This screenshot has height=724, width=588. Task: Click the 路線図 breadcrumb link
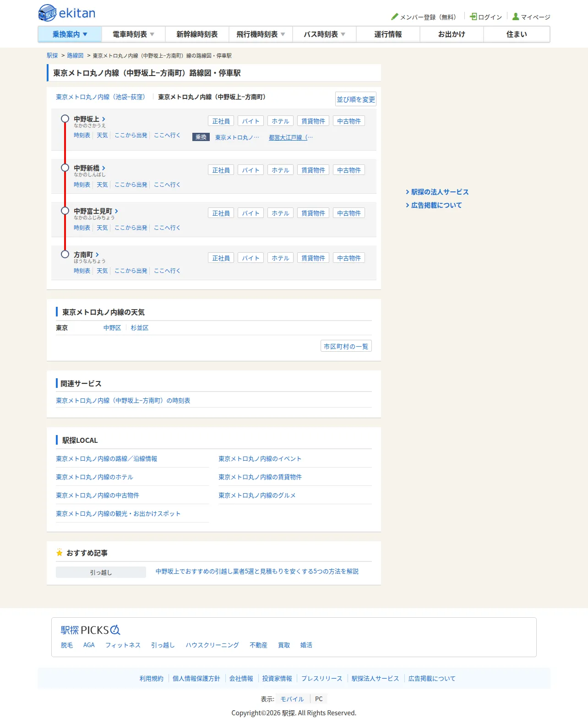coord(75,55)
